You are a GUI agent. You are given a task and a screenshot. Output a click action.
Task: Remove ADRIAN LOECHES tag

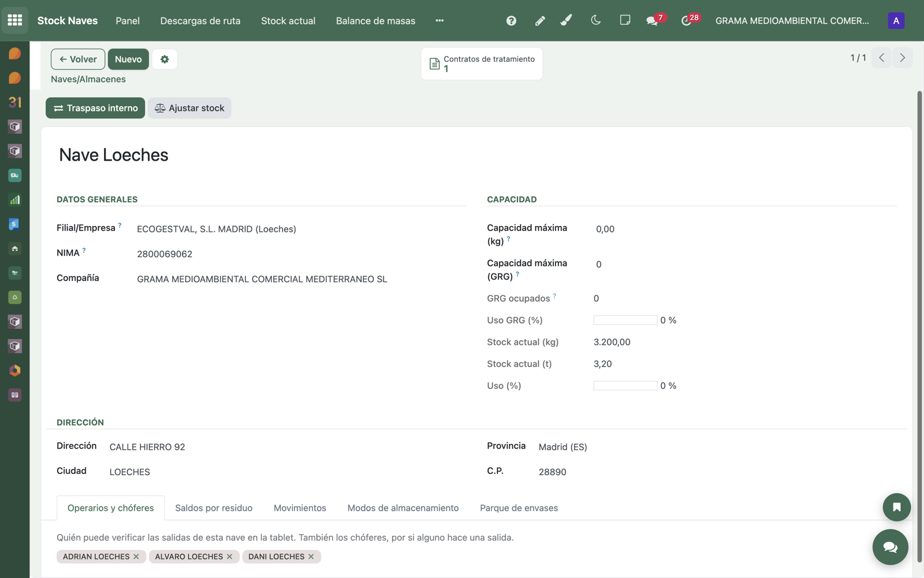[136, 557]
